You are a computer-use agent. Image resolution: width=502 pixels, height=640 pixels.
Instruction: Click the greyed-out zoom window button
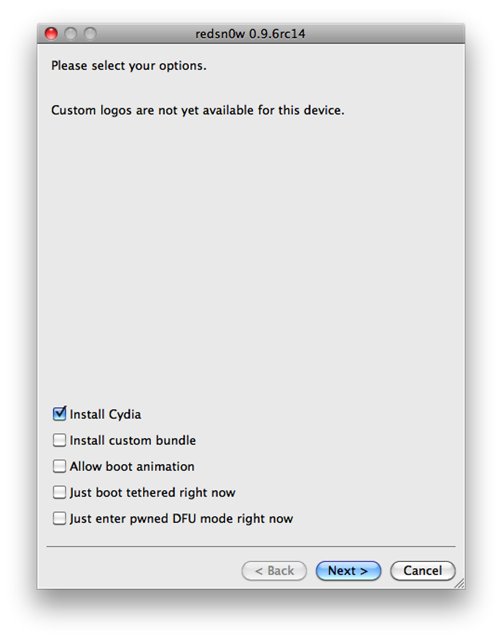90,33
